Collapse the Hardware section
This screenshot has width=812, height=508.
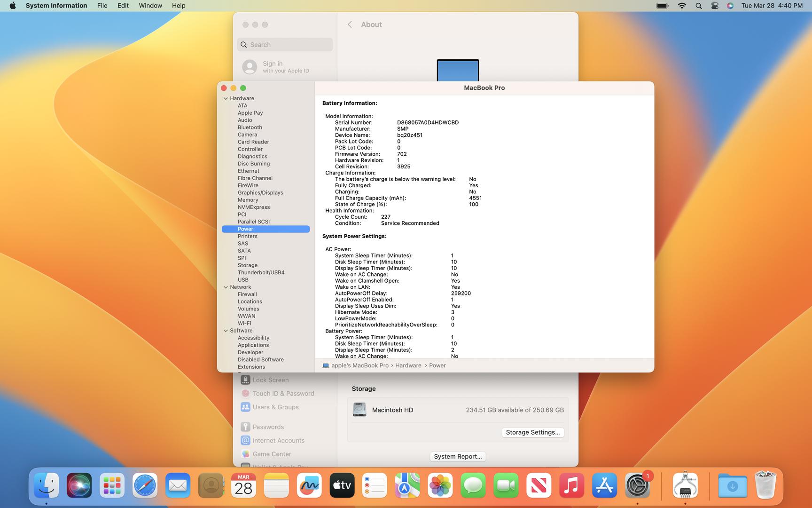226,98
